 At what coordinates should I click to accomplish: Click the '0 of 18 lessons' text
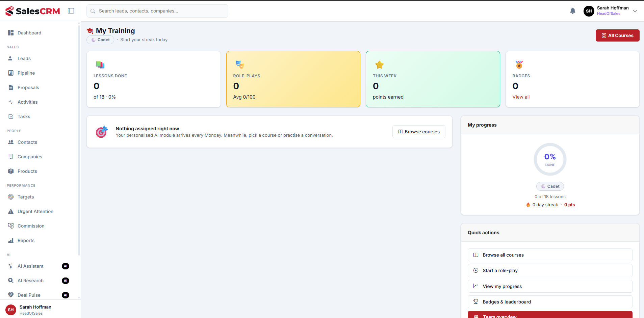click(550, 196)
